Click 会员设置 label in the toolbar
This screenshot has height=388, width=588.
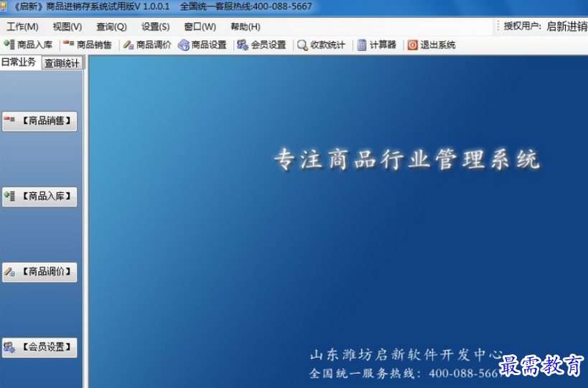(x=269, y=45)
